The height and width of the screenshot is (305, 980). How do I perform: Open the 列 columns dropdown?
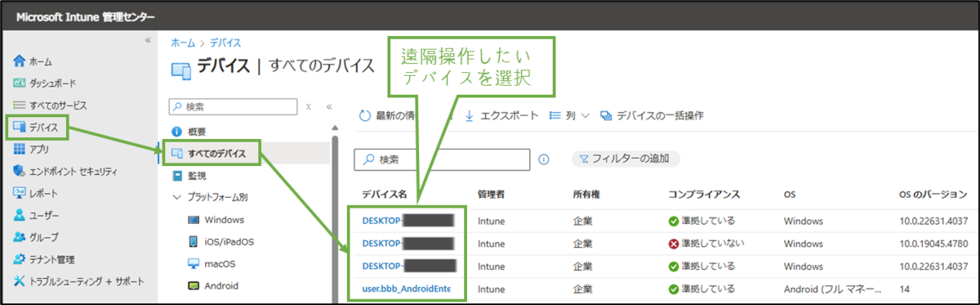tap(569, 115)
